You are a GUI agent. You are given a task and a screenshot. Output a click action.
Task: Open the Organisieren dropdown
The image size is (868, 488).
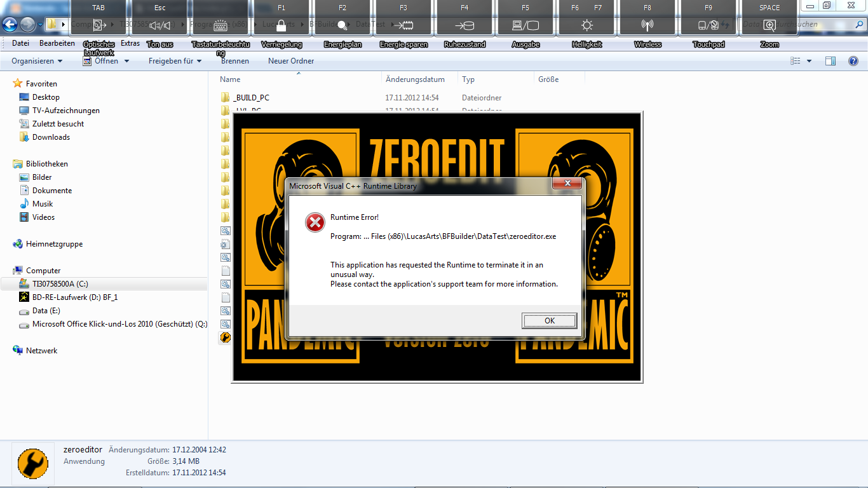click(37, 61)
